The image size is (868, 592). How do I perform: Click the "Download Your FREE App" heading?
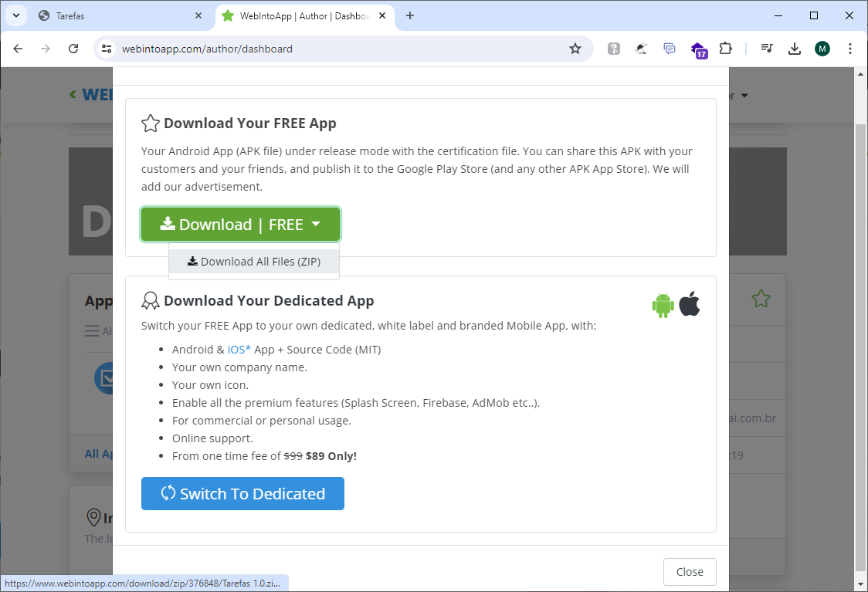(249, 123)
